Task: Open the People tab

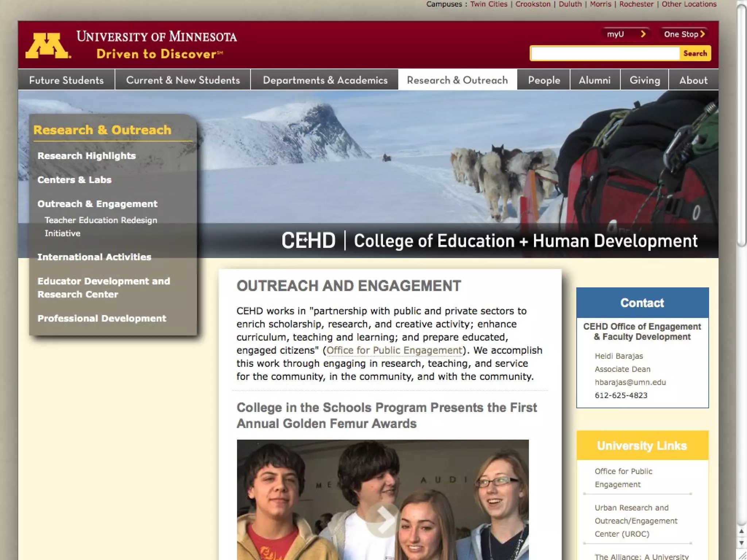Action: coord(544,80)
